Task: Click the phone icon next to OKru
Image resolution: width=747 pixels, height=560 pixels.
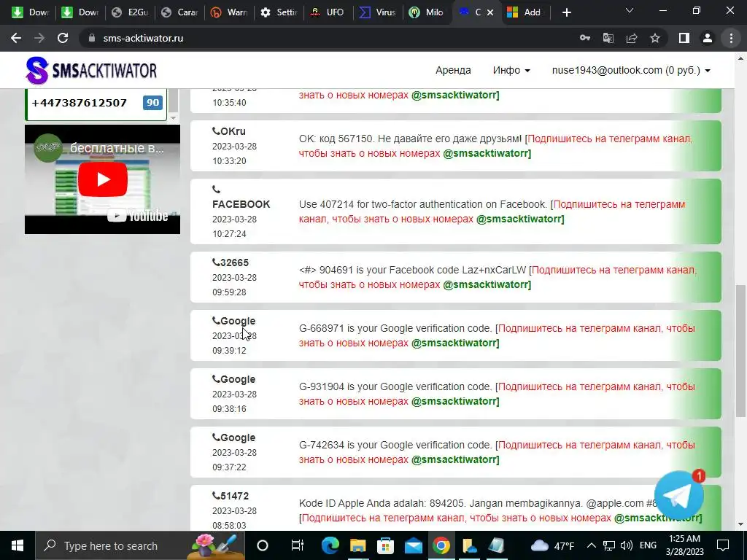Action: [216, 131]
